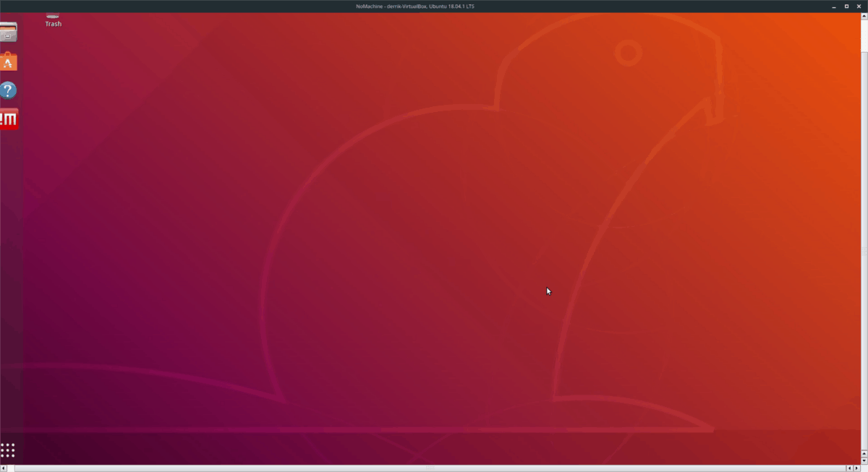Start Rhythmbox from the dock

coord(9,118)
